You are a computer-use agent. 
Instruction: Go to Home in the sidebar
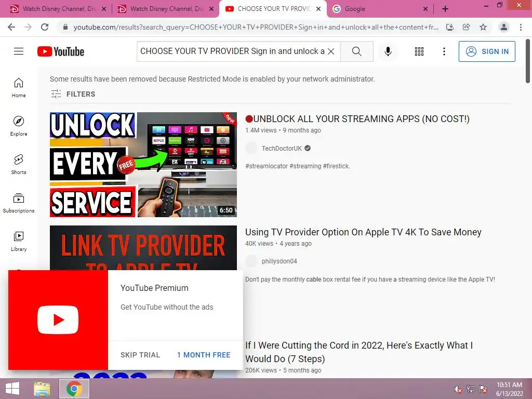tap(19, 87)
